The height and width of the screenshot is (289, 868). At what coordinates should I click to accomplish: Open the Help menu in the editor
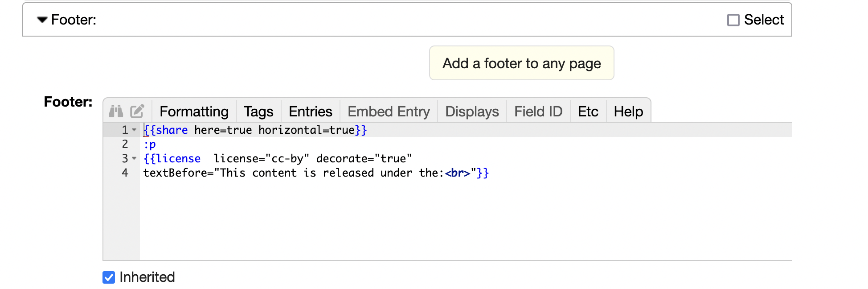pos(628,111)
